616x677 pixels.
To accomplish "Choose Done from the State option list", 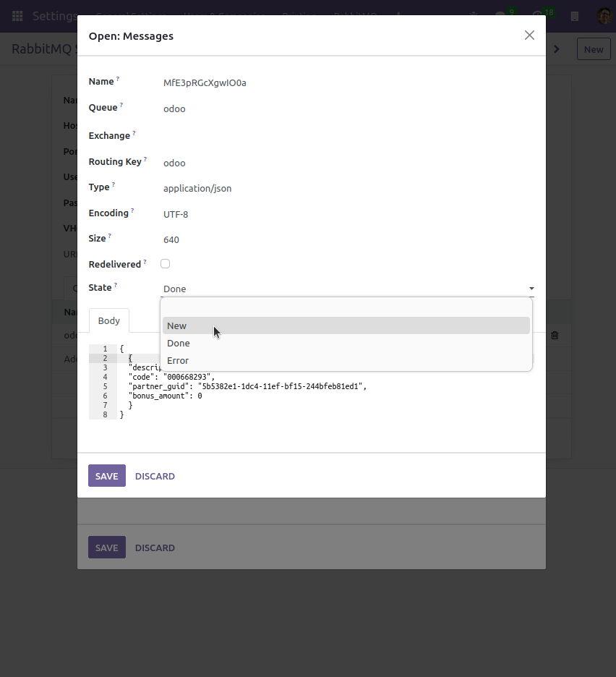I will pyautogui.click(x=346, y=344).
